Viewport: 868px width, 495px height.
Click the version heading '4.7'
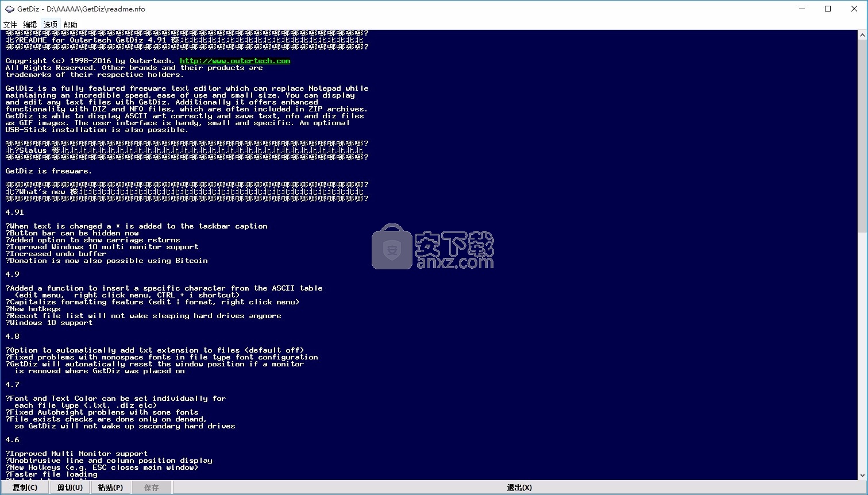pos(12,385)
